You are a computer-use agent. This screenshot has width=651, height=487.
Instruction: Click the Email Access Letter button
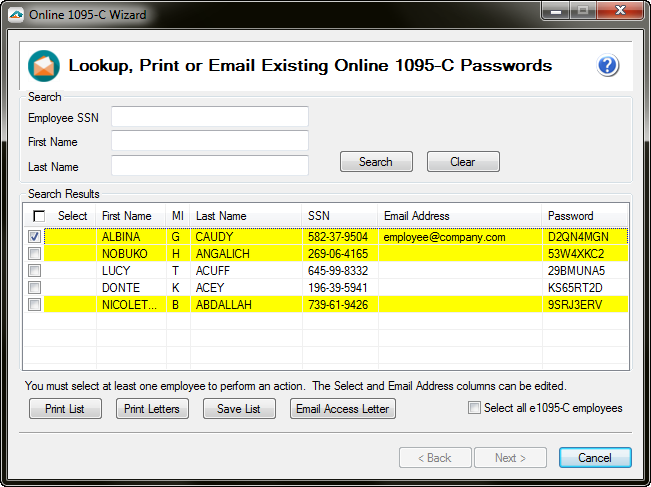343,409
